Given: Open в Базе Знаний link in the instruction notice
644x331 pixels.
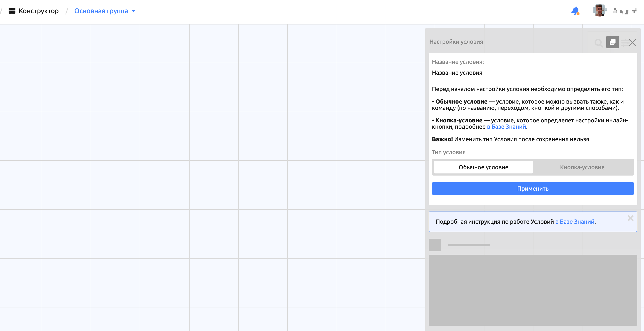Looking at the screenshot, I should click(x=575, y=222).
